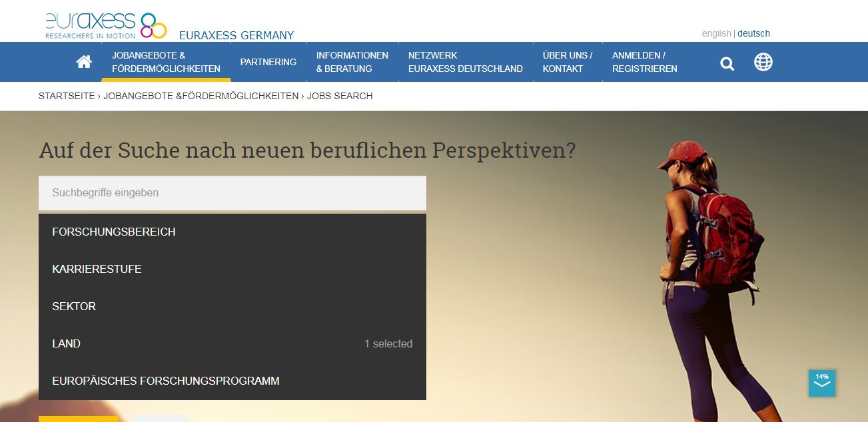Click the '1 selected' indicator in Land

388,344
